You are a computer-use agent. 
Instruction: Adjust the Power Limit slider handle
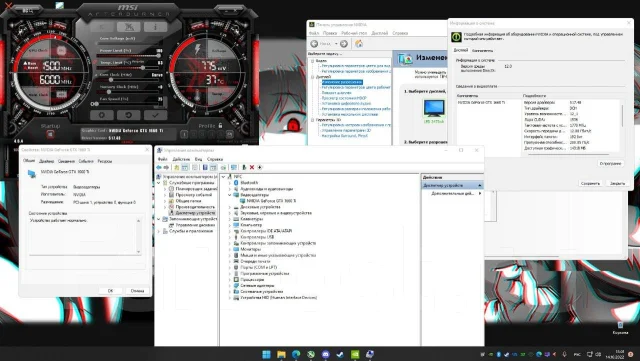(158, 56)
